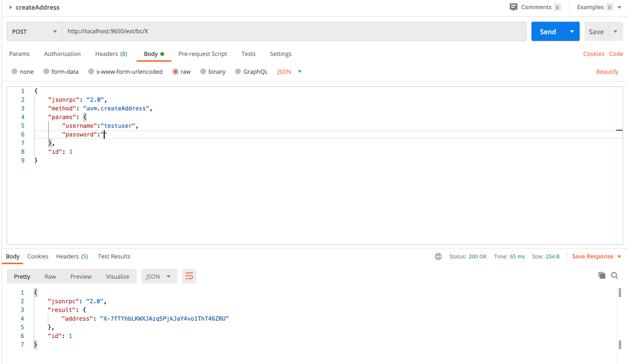Search the response with magnifier icon
628x364 pixels.
tap(614, 275)
